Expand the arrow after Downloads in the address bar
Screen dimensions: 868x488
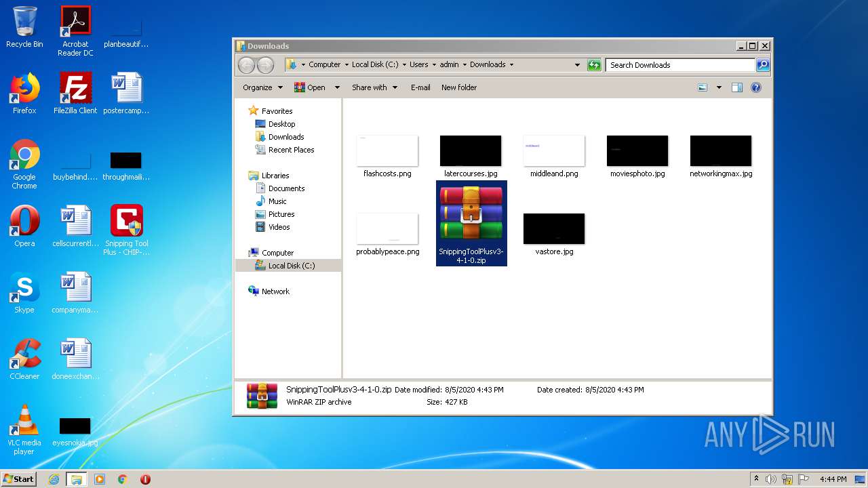[x=511, y=65]
